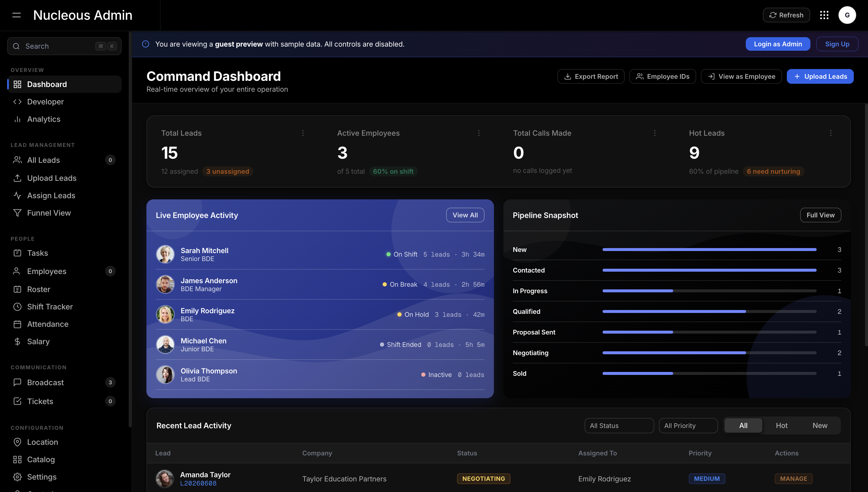
Task: Select the Hot segment in lead filter
Action: 781,426
